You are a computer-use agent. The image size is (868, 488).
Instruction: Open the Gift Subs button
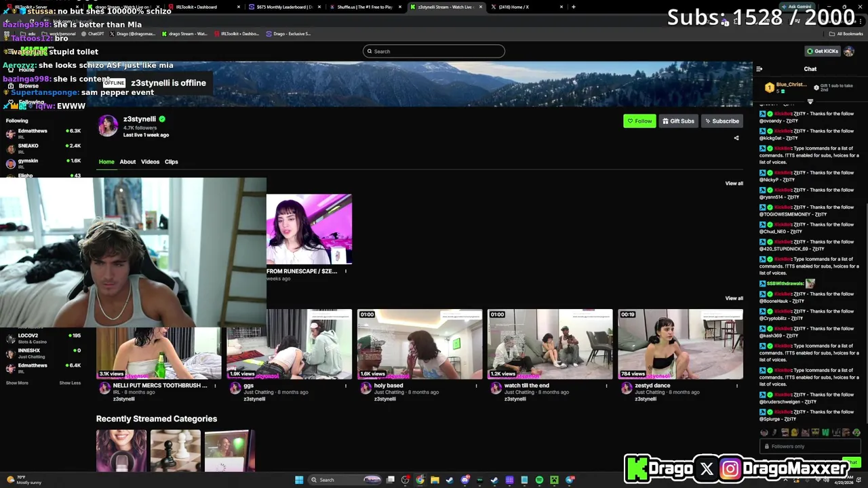click(x=678, y=121)
